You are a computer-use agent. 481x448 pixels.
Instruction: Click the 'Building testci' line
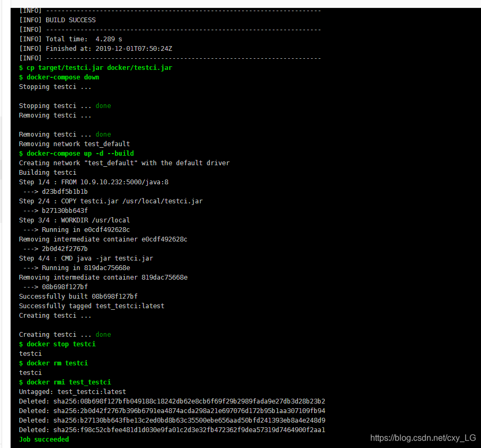[x=48, y=172]
